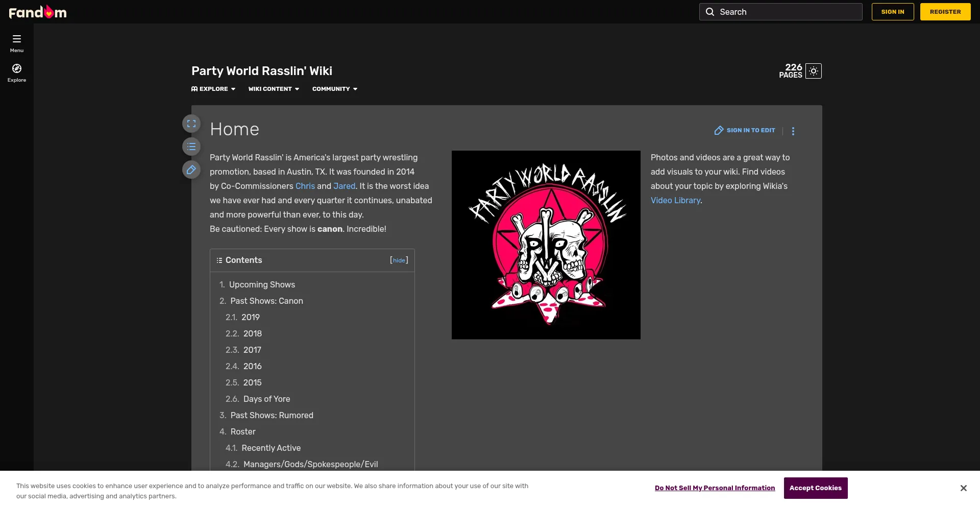Image resolution: width=980 pixels, height=507 pixels.
Task: Click the round pencil edit icon
Action: click(x=191, y=170)
